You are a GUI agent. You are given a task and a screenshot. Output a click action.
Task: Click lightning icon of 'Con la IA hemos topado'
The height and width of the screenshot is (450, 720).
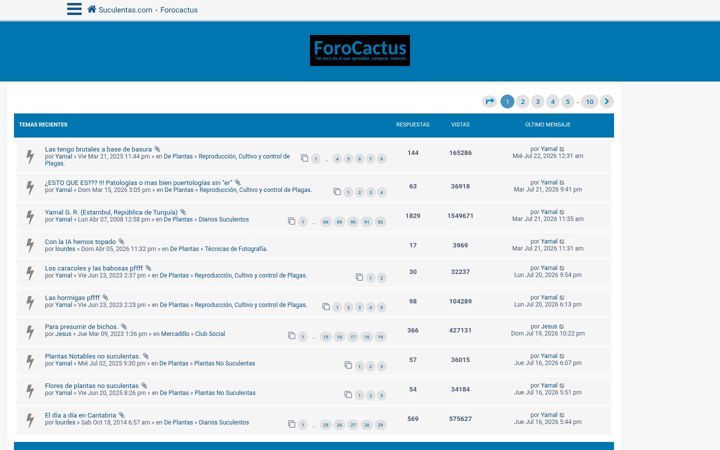click(x=30, y=245)
